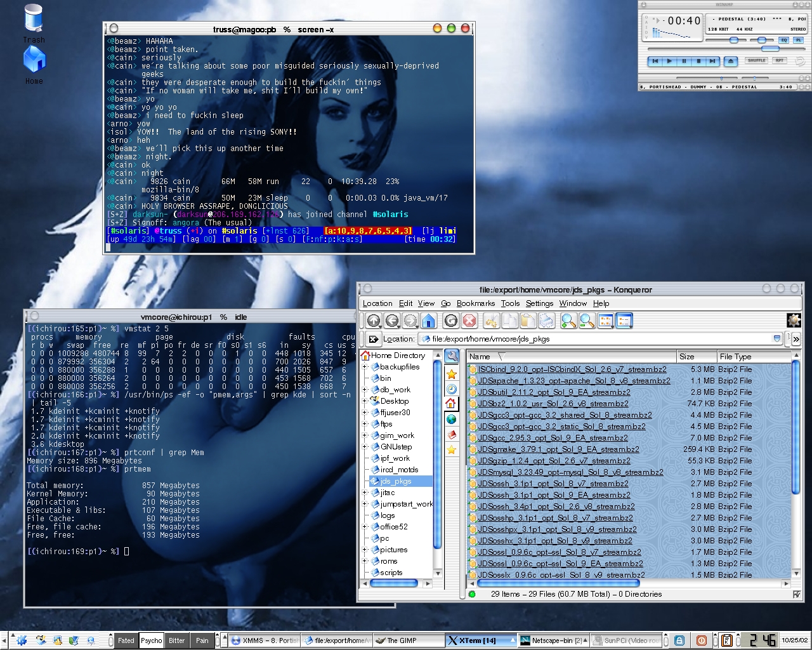Expand the backupfiles folder in tree
The height and width of the screenshot is (650, 812).
(x=365, y=367)
